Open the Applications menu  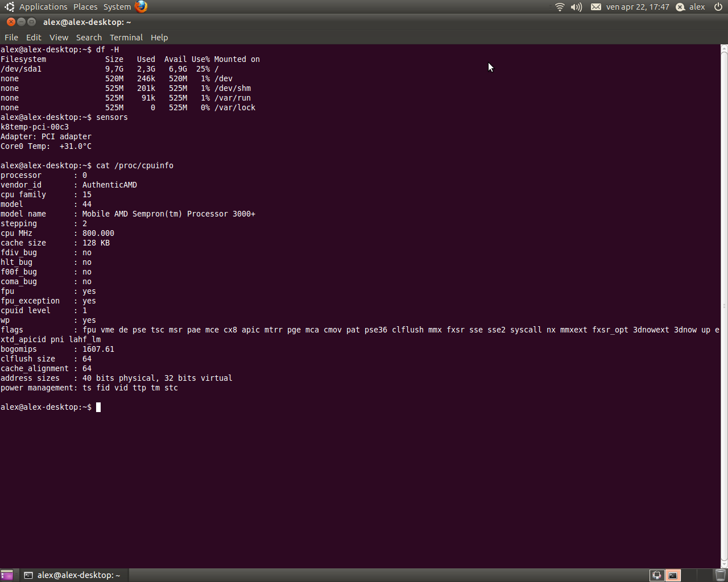point(43,7)
